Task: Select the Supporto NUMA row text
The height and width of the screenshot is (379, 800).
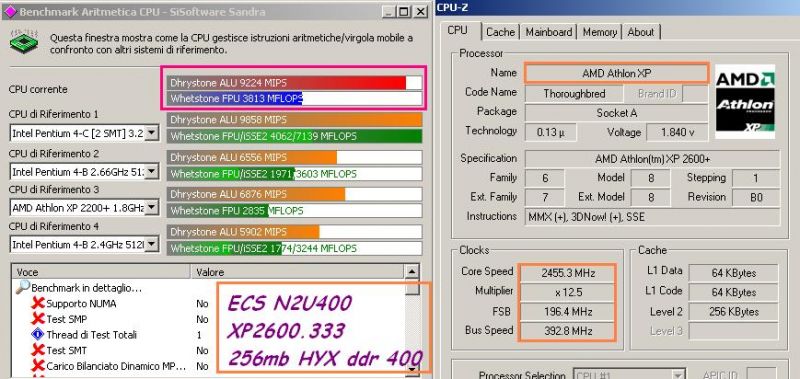Action: click(x=81, y=304)
